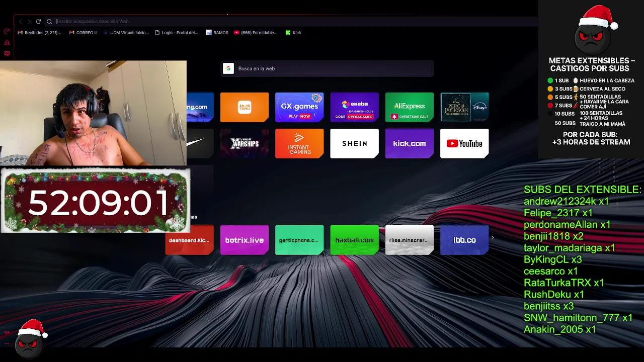644x362 pixels.
Task: Click subscriber Felipe_2317 x1
Action: (x=558, y=213)
